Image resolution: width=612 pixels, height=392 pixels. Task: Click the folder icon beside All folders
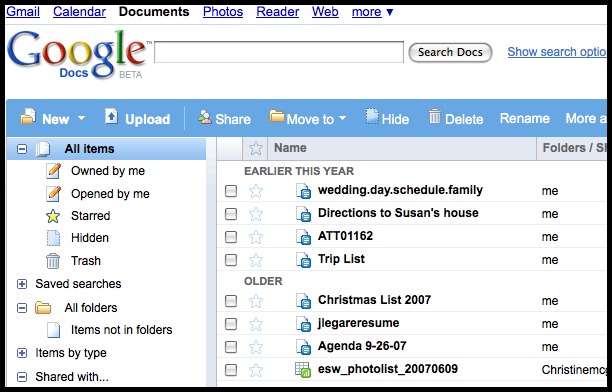coord(43,308)
